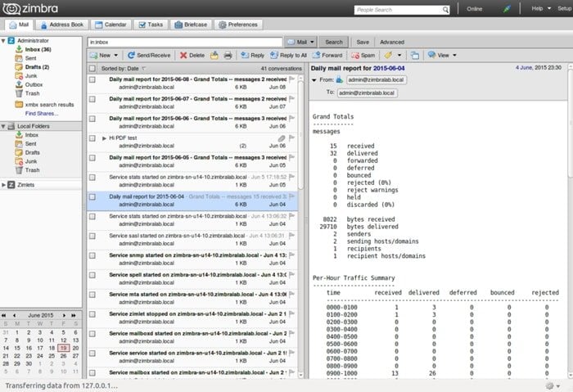Expand the Hi PDF test conversation
The image size is (573, 392).
coord(104,138)
